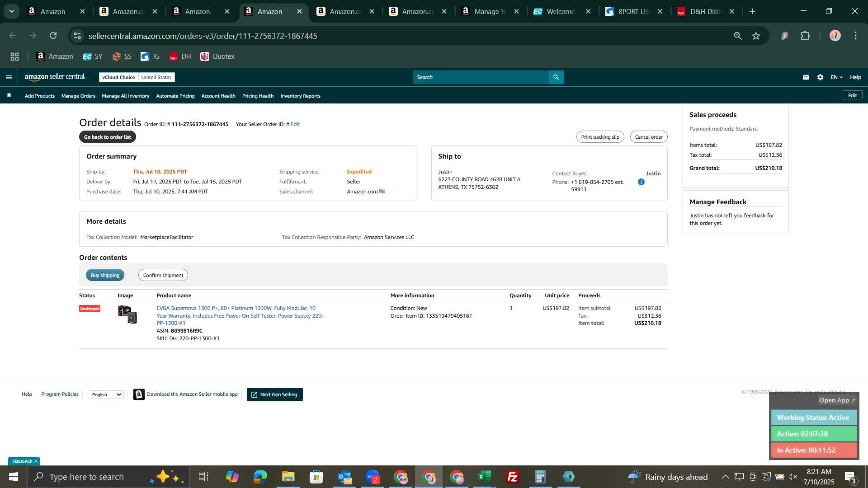Viewport: 868px width, 488px height.
Task: Open the Chrome three-dot menu
Action: click(855, 36)
